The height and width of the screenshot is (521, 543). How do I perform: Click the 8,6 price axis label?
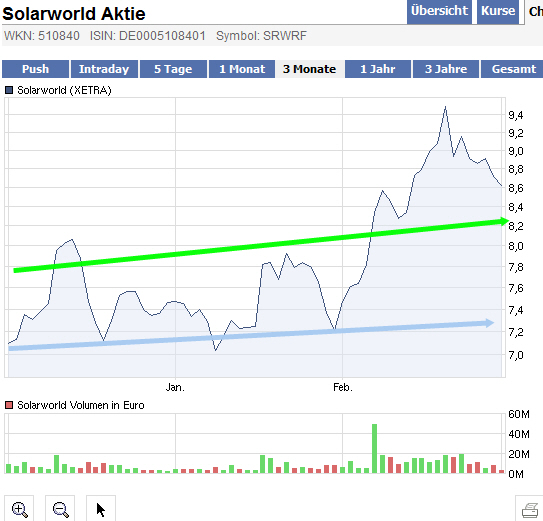point(516,188)
